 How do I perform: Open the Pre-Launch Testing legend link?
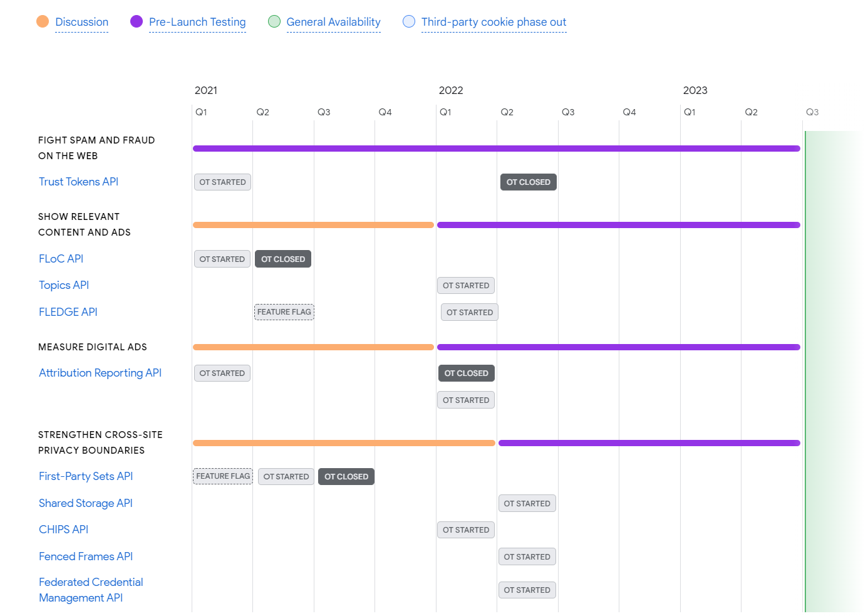tap(197, 22)
